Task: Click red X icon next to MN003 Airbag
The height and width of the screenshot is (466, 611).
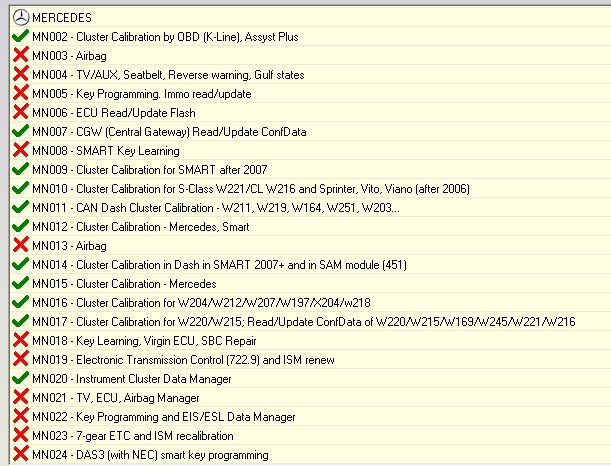Action: tap(21, 55)
